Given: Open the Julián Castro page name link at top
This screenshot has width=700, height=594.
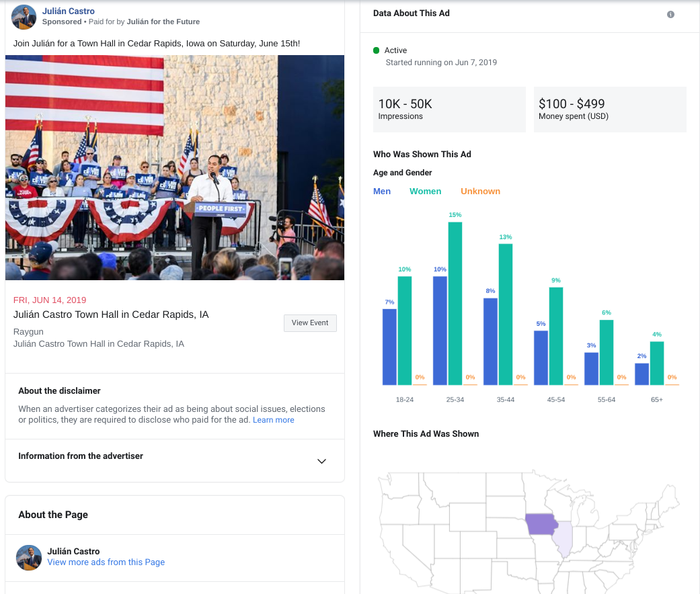Looking at the screenshot, I should click(69, 11).
